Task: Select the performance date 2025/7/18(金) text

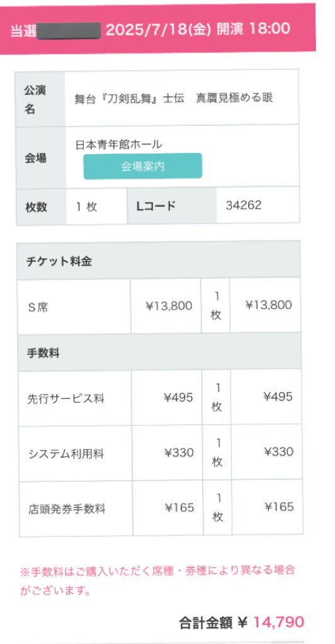Action: pos(158,30)
